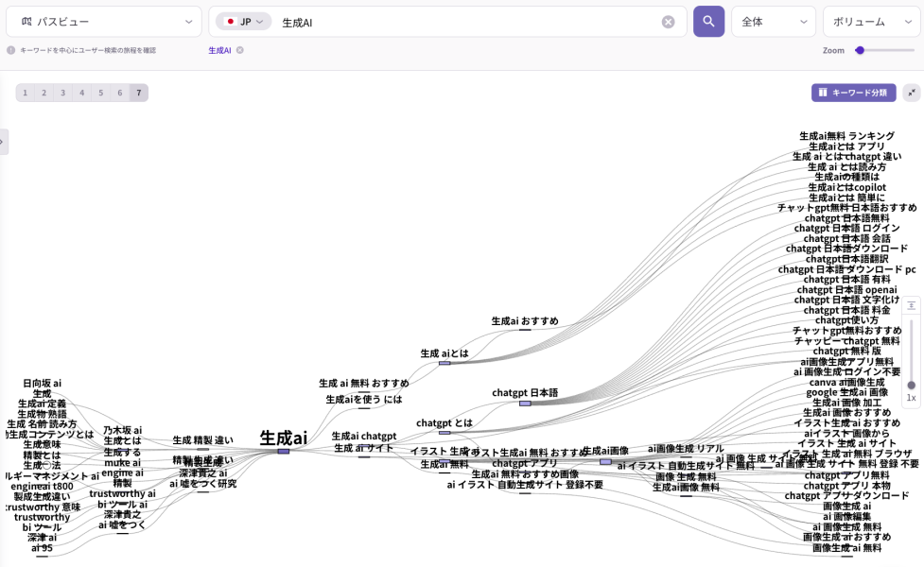
Task: Click the fit-to-view icon above the right slider
Action: [911, 304]
